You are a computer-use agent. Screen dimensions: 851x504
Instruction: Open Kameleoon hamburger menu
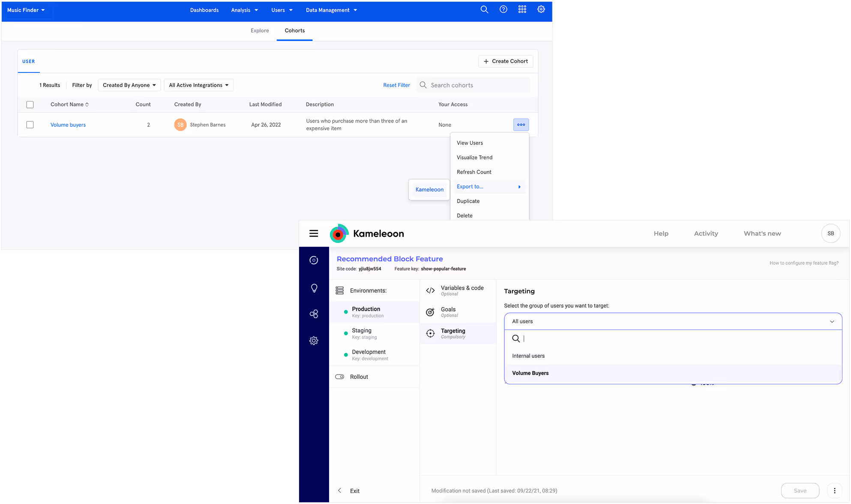coord(314,234)
